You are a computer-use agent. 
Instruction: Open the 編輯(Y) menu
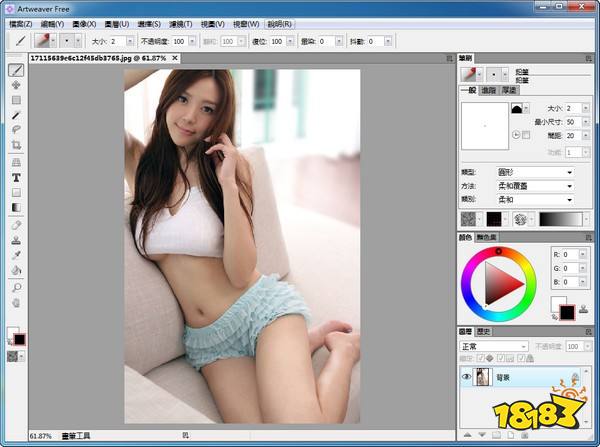pyautogui.click(x=52, y=24)
